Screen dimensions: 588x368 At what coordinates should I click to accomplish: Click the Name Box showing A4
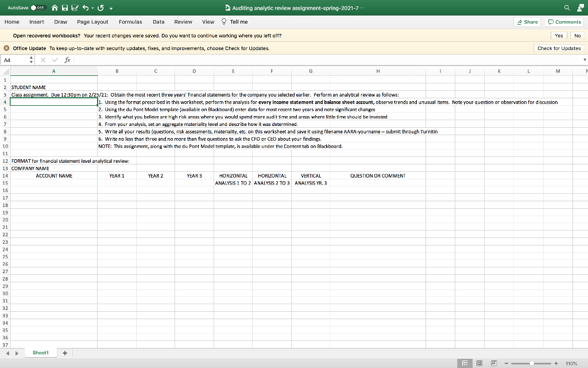15,60
